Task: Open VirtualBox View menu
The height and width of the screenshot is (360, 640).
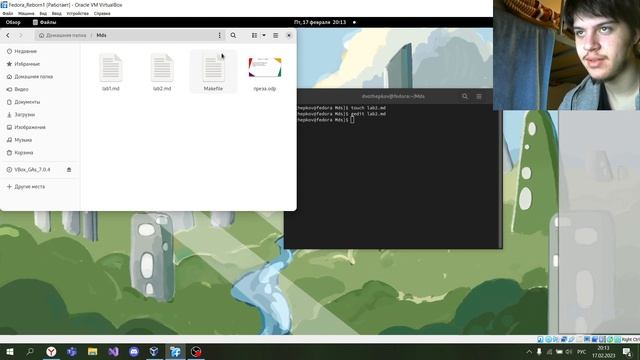Action: click(43, 13)
